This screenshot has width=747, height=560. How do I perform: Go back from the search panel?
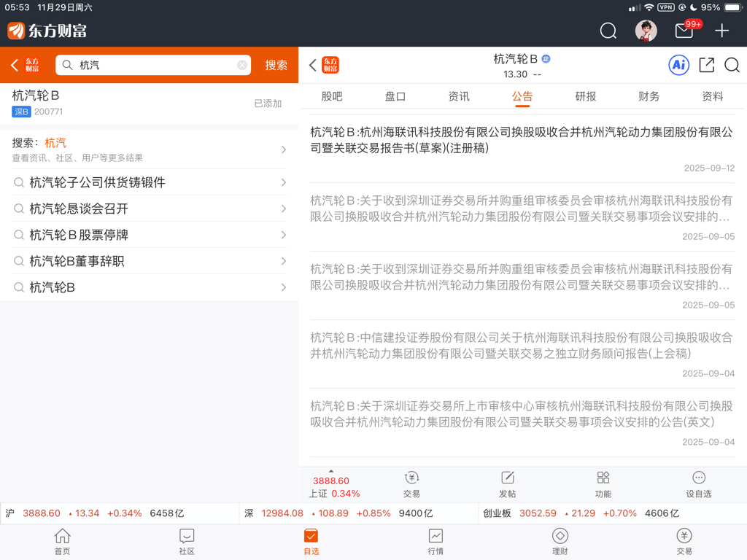[x=15, y=65]
